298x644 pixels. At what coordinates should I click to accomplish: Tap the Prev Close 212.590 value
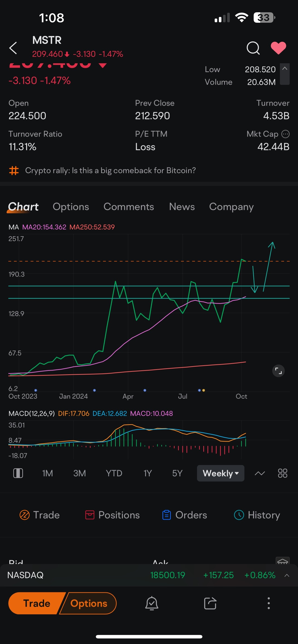tap(152, 116)
